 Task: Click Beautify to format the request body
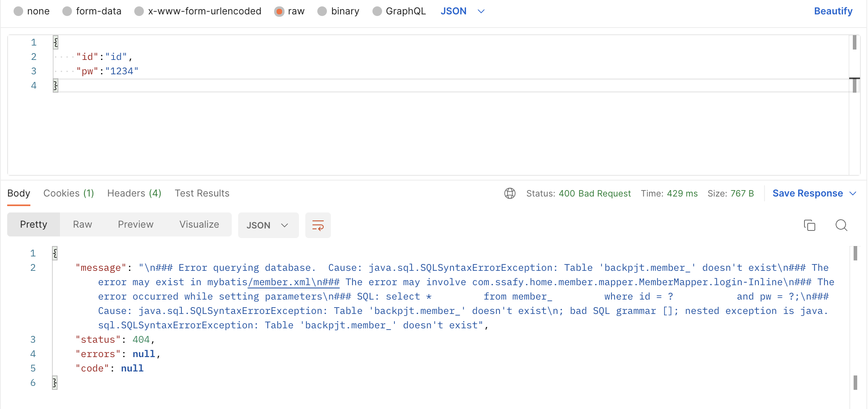click(833, 11)
